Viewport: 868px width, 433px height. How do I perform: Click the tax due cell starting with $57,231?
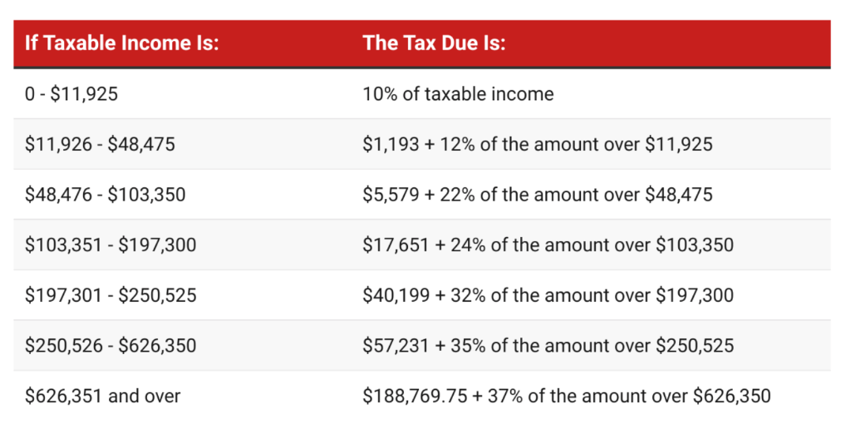[x=548, y=345]
